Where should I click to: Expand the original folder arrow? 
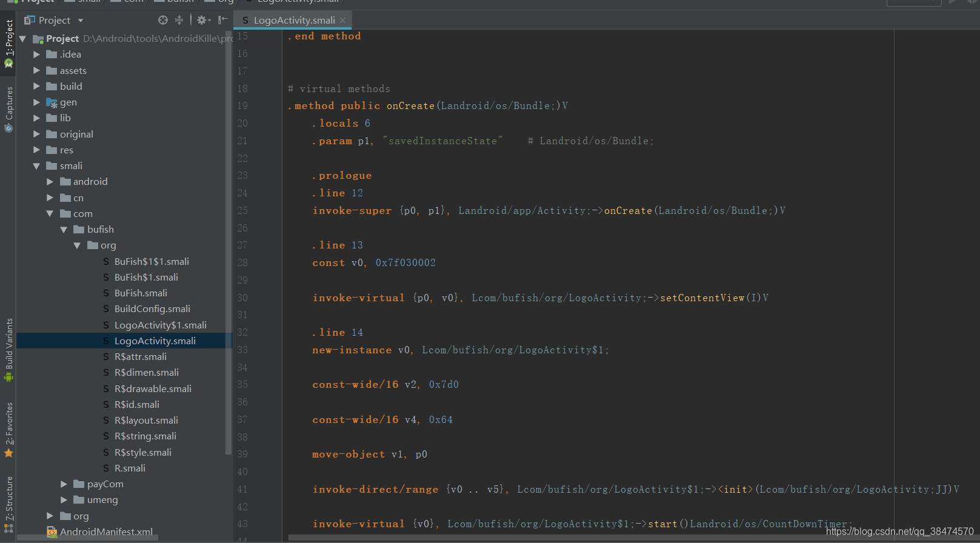36,134
